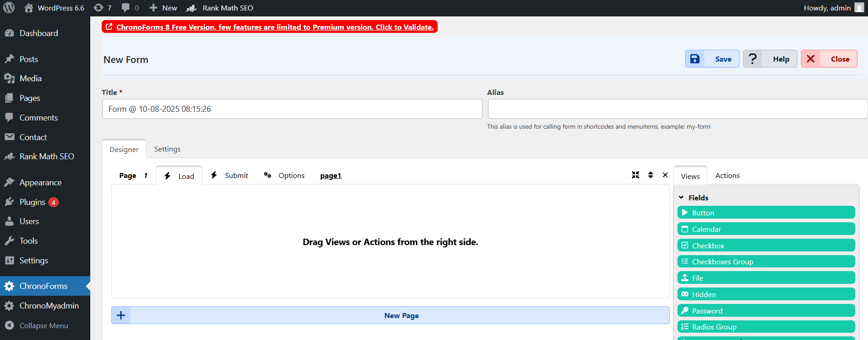Open Posts in sidebar
This screenshot has width=868, height=340.
pyautogui.click(x=45, y=59)
